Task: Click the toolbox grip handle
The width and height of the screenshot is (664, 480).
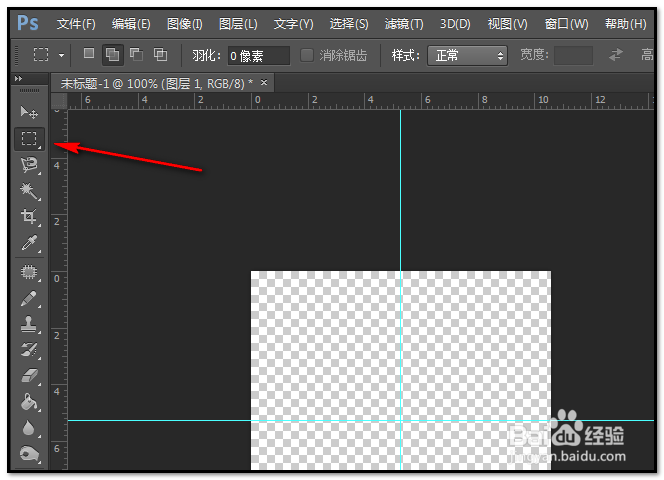Action: click(29, 91)
